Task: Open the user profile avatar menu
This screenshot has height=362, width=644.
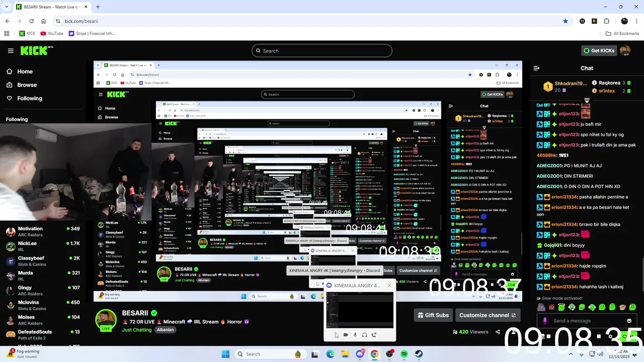Action: coord(625,50)
